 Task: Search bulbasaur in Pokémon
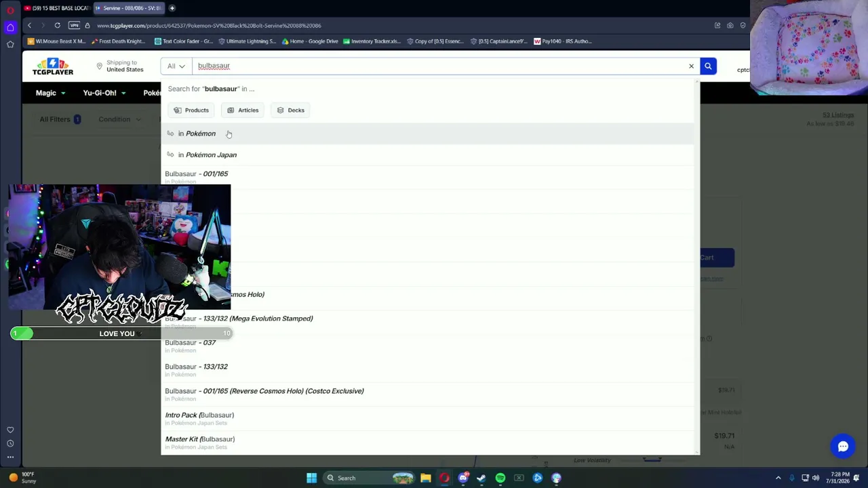[x=429, y=134]
